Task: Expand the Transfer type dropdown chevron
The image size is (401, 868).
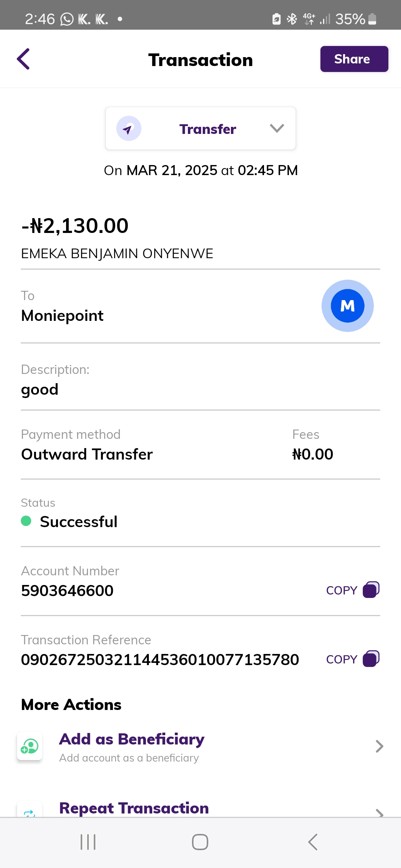Action: (x=277, y=128)
